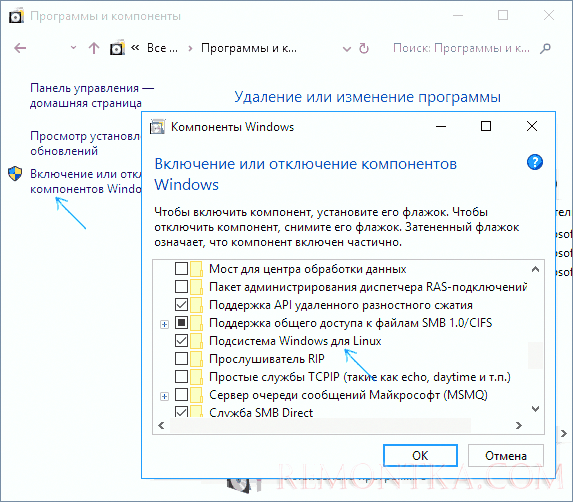
Task: Select Прослушиватель RIP list entry
Action: (267, 359)
